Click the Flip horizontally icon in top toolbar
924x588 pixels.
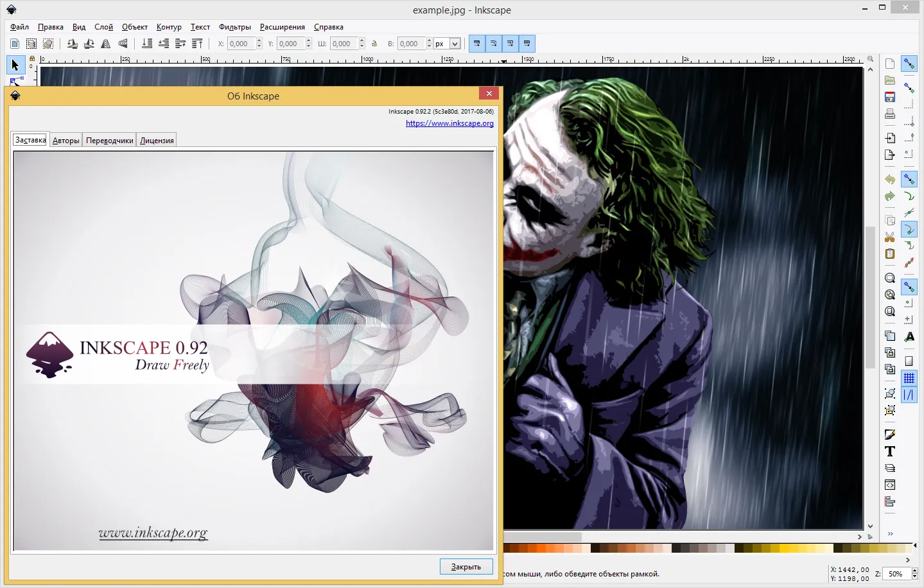pos(106,44)
